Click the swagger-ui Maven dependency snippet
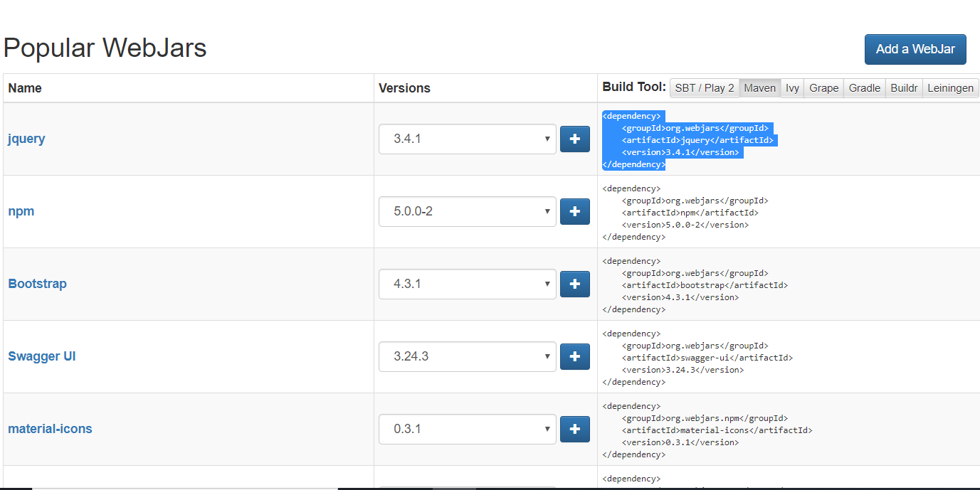Viewport: 980px width, 490px height. point(697,358)
